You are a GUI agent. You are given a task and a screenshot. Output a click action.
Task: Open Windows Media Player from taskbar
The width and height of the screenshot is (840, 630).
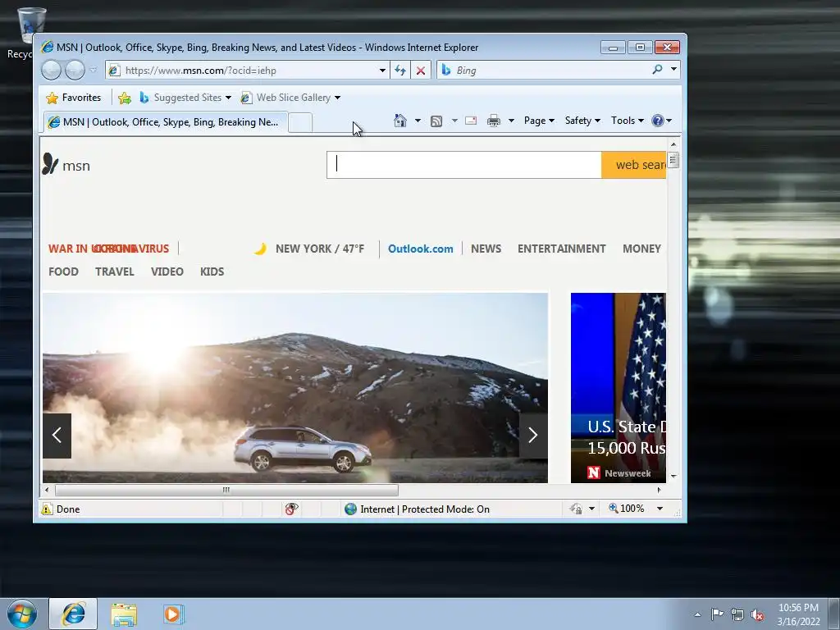tap(173, 614)
